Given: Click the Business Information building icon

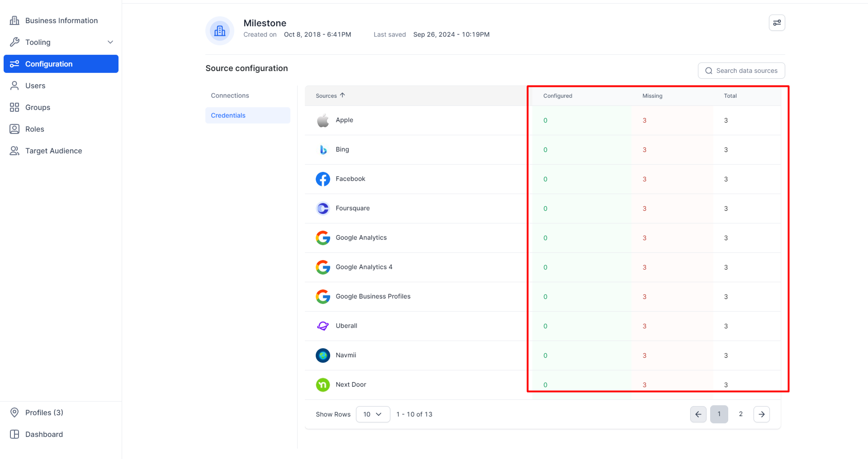Looking at the screenshot, I should (x=14, y=20).
